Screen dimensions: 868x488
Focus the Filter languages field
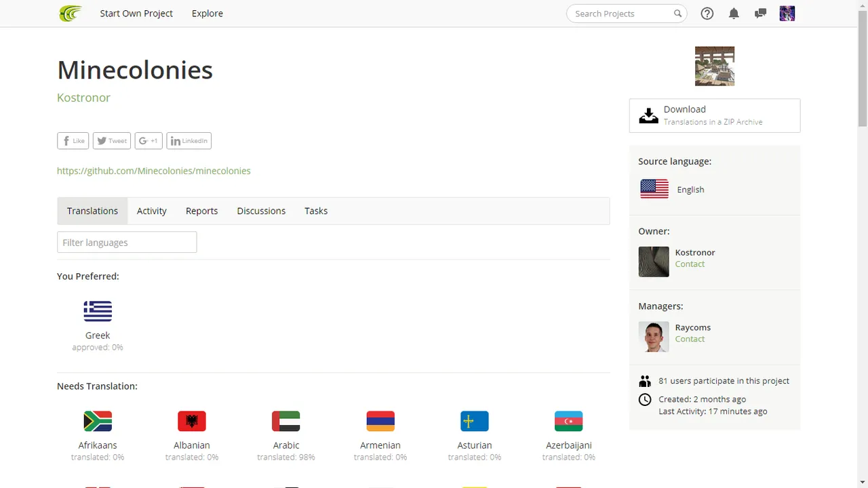coord(127,242)
